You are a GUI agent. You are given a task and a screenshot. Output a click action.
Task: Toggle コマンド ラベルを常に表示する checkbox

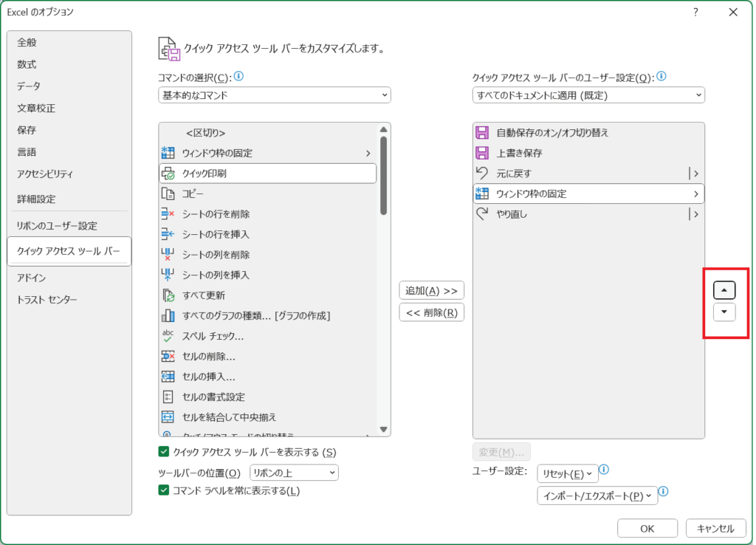point(163,490)
